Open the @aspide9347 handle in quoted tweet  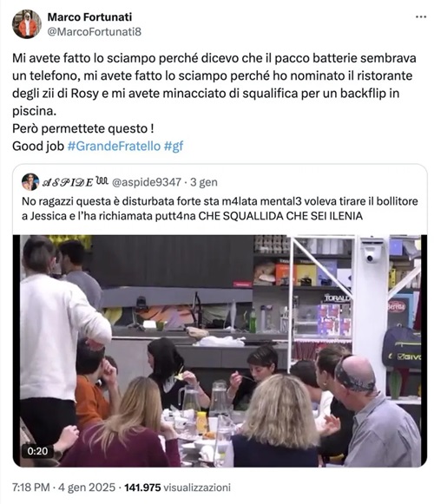point(147,182)
